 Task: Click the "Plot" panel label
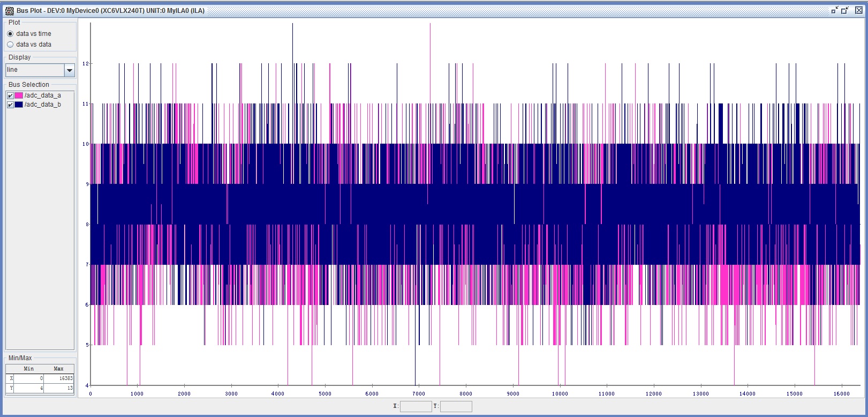click(14, 23)
